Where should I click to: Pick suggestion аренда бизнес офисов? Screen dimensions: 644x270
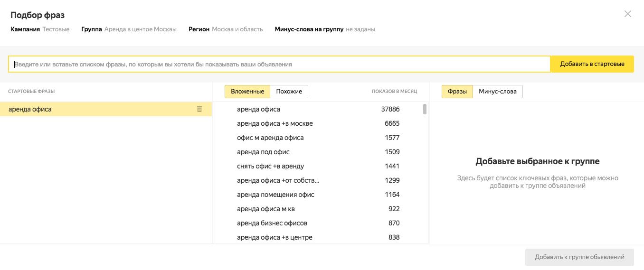318,223
